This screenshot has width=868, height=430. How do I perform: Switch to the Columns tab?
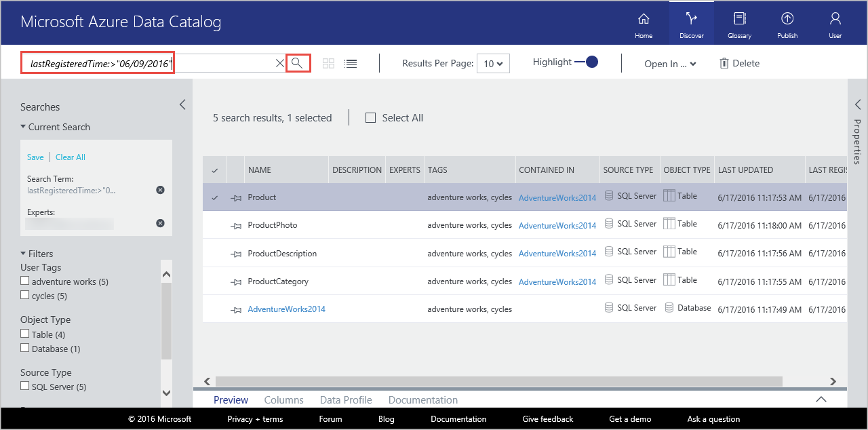(283, 399)
